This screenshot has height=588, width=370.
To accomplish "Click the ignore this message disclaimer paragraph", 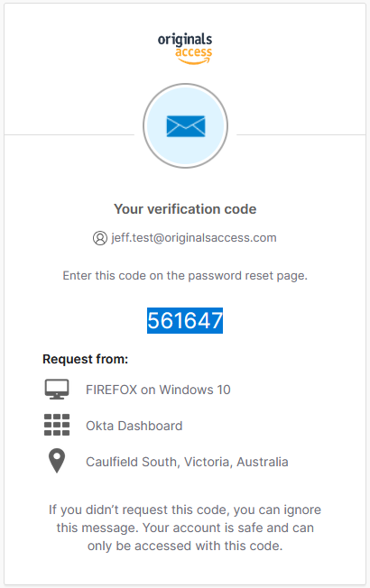I will [185, 528].
